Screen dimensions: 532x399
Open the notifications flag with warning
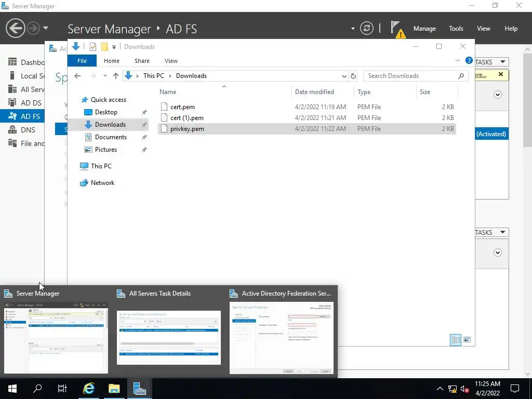(x=397, y=29)
